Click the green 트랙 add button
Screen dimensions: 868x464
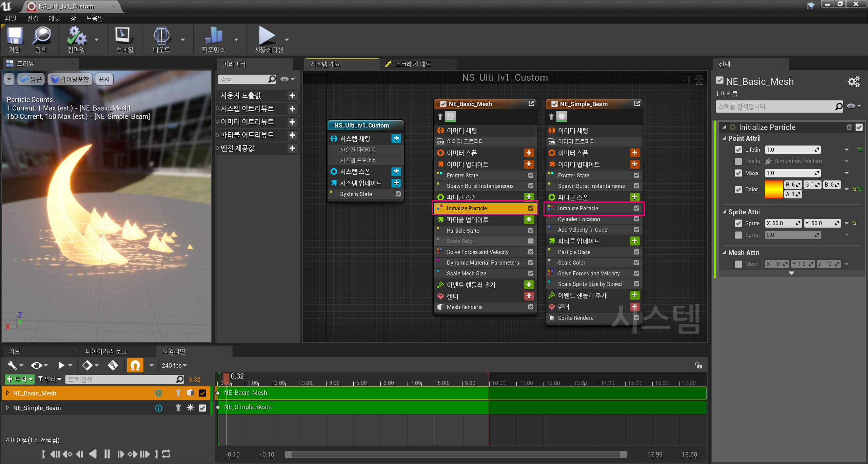tap(20, 379)
